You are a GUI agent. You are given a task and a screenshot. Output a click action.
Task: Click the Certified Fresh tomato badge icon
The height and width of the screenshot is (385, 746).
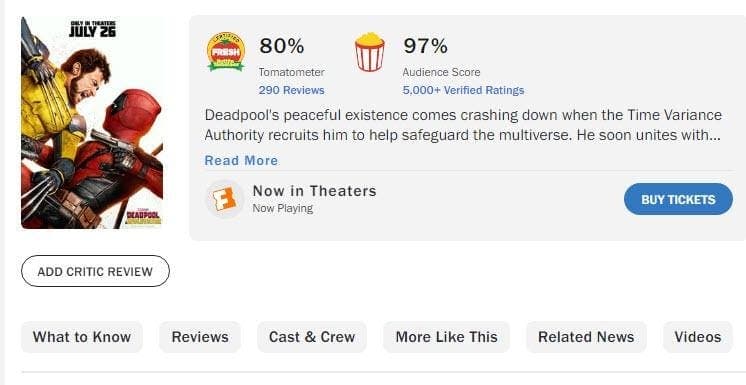pyautogui.click(x=226, y=52)
